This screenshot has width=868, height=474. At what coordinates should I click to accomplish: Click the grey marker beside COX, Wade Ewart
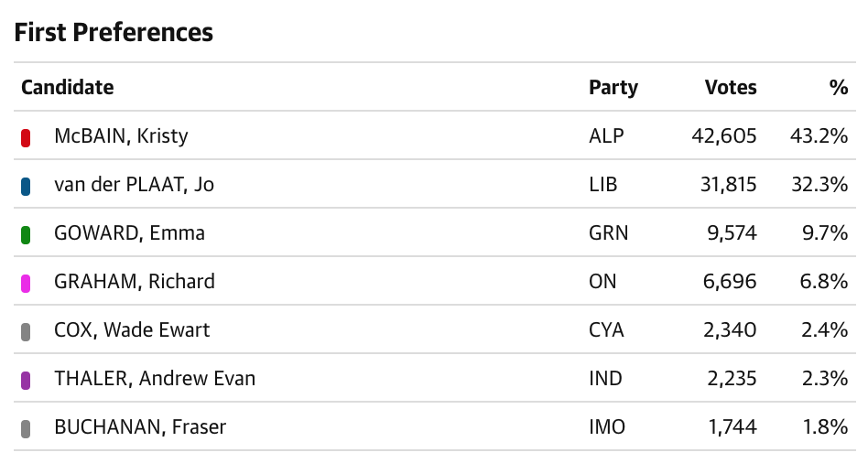point(26,332)
